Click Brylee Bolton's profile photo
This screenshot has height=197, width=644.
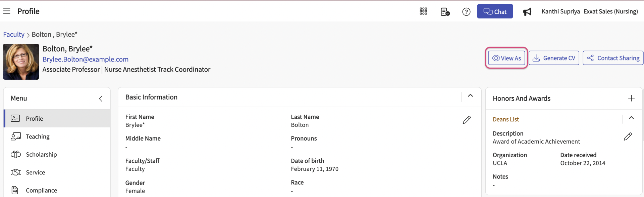[x=21, y=62]
